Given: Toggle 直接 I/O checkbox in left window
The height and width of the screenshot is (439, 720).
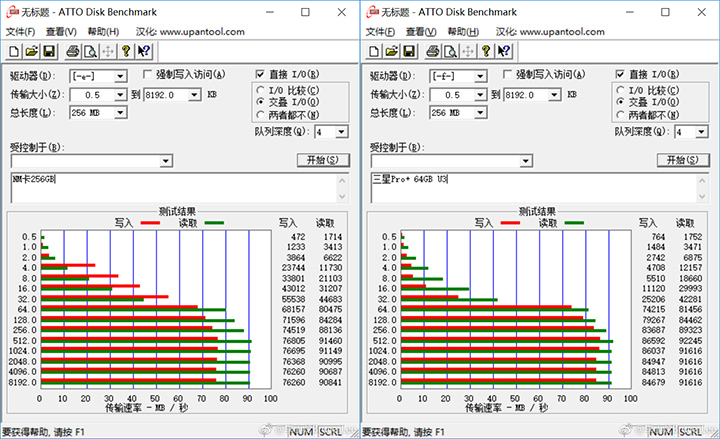Looking at the screenshot, I should [260, 74].
